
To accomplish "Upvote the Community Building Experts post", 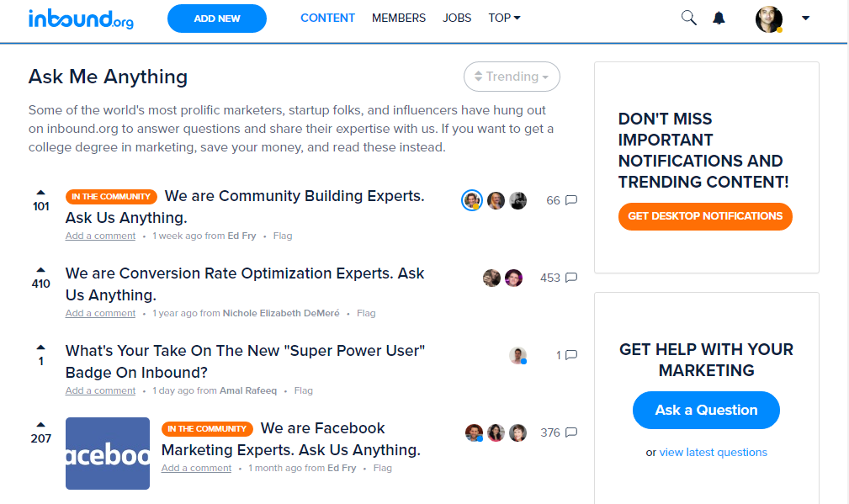I will (x=40, y=193).
